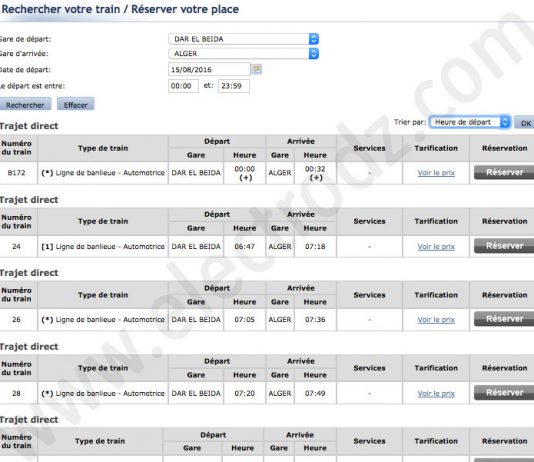534x462 pixels.
Task: Open Voir le prix for train 26
Action: pyautogui.click(x=436, y=319)
